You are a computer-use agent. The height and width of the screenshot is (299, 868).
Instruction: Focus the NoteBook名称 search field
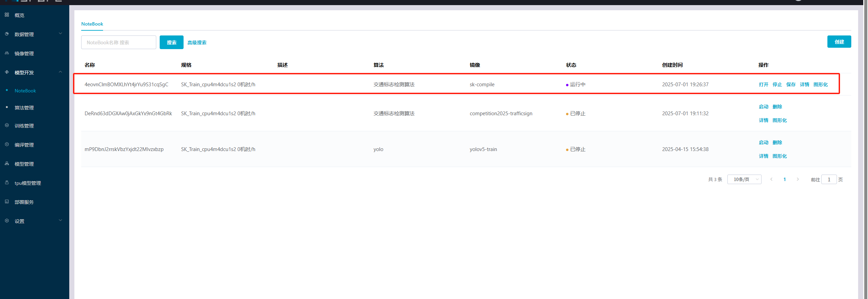[118, 42]
